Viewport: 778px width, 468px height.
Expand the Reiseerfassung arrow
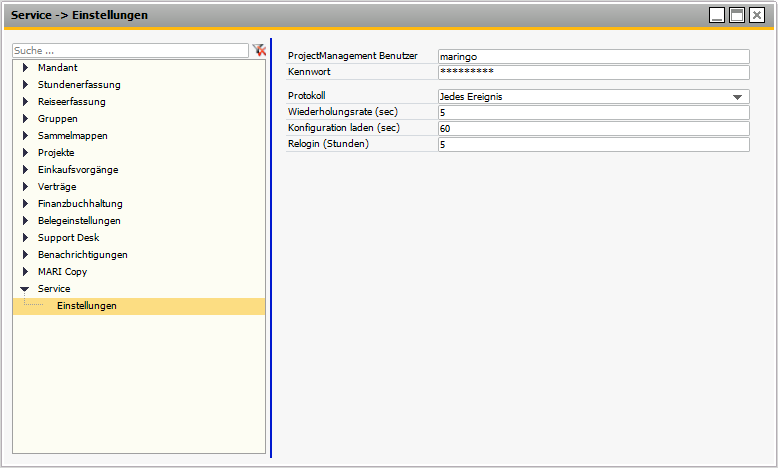[26, 101]
